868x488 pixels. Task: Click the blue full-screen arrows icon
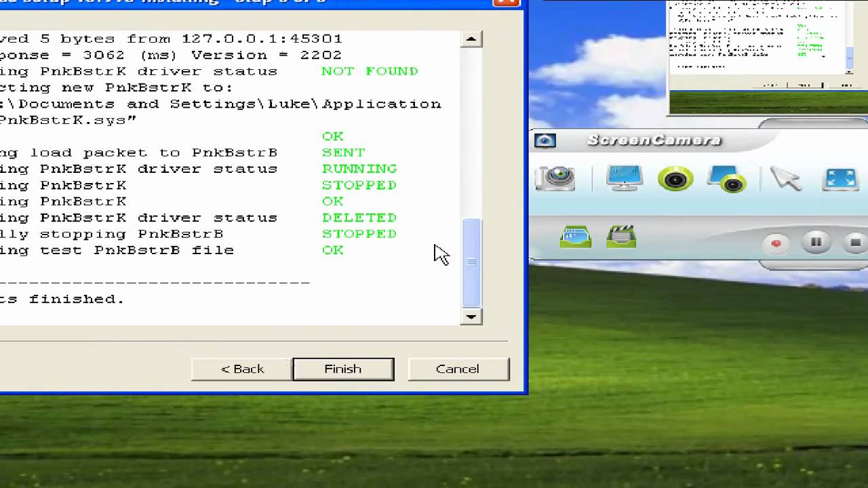click(x=840, y=179)
